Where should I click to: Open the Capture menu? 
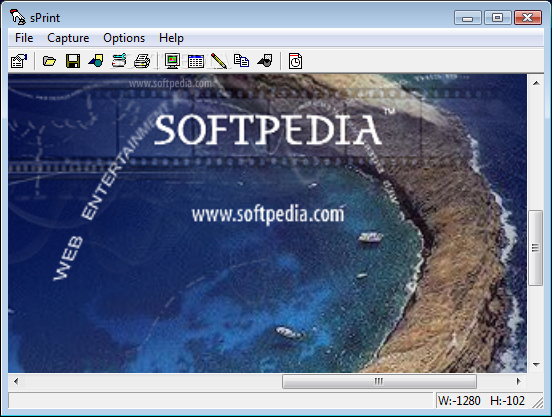(68, 38)
